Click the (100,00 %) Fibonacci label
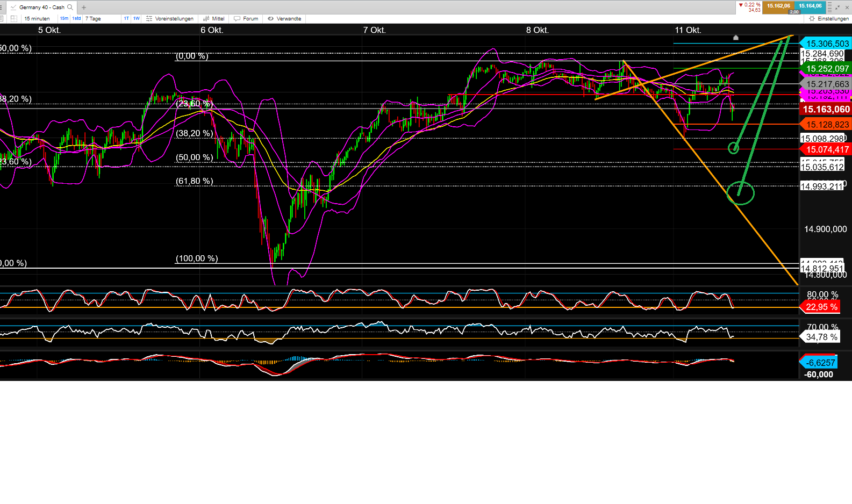This screenshot has height=504, width=852. [197, 258]
